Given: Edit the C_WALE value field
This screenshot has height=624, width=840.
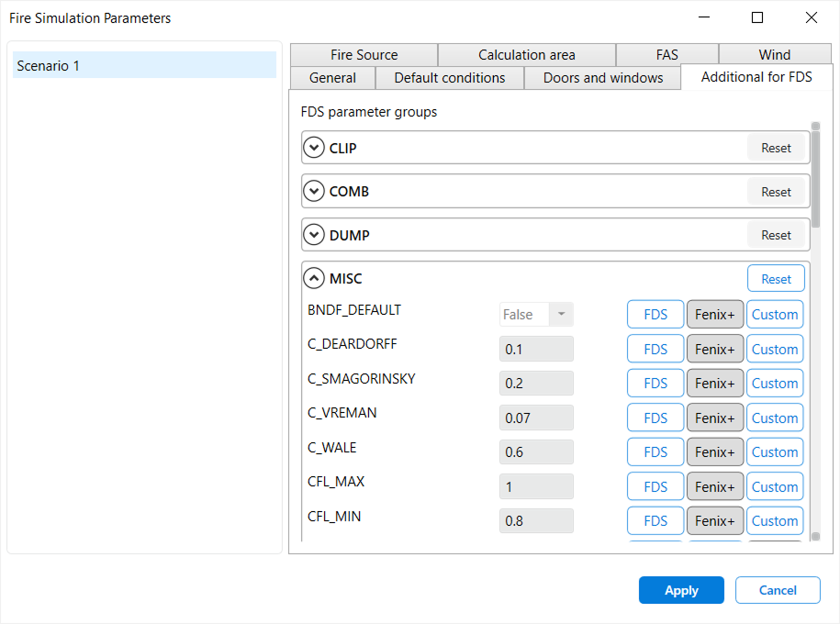Looking at the screenshot, I should click(536, 451).
